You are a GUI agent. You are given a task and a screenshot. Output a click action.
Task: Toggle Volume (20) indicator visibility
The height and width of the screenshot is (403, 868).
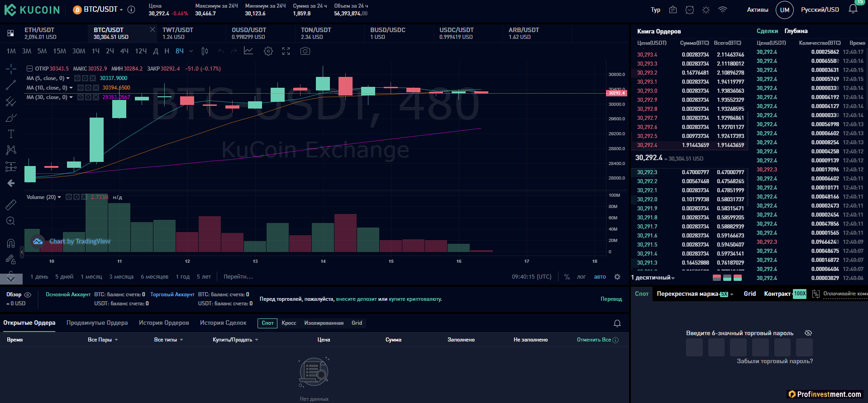[69, 197]
